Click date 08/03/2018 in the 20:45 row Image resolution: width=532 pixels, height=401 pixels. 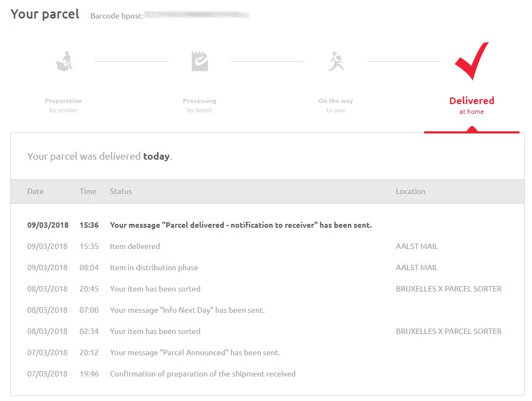pyautogui.click(x=47, y=289)
